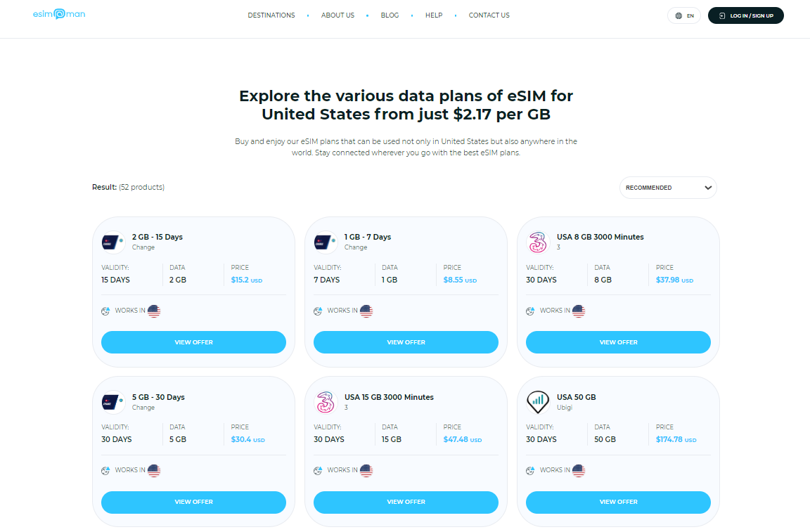Screen dimensions: 810x532
Task: Click Change logo on 5 GB - 30 Days plan
Action: coord(113,402)
